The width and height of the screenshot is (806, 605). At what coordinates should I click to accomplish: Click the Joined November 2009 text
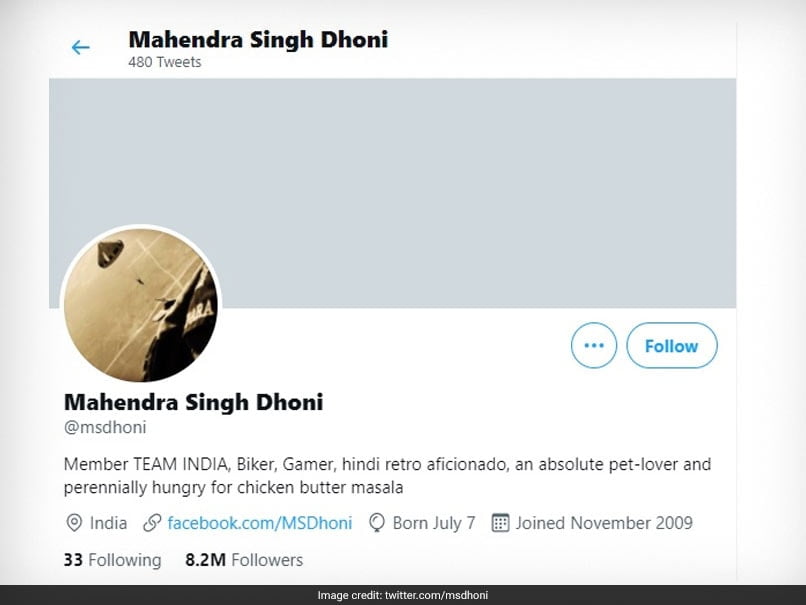point(604,523)
